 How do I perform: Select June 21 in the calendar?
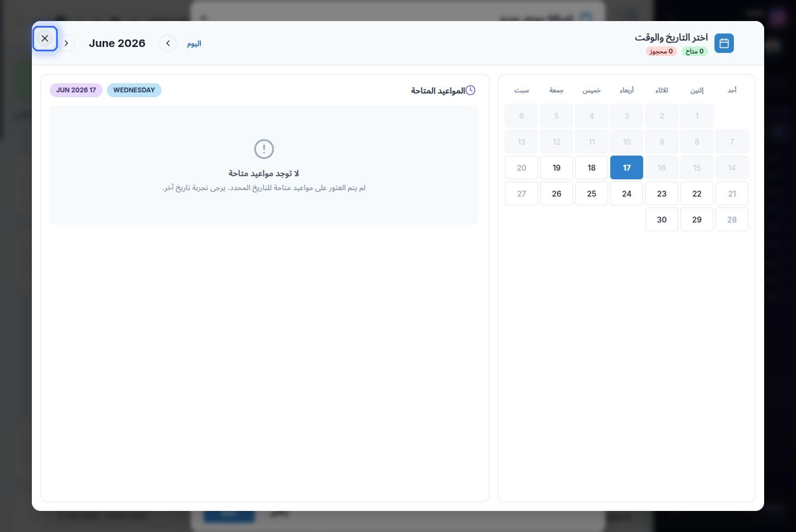(732, 193)
